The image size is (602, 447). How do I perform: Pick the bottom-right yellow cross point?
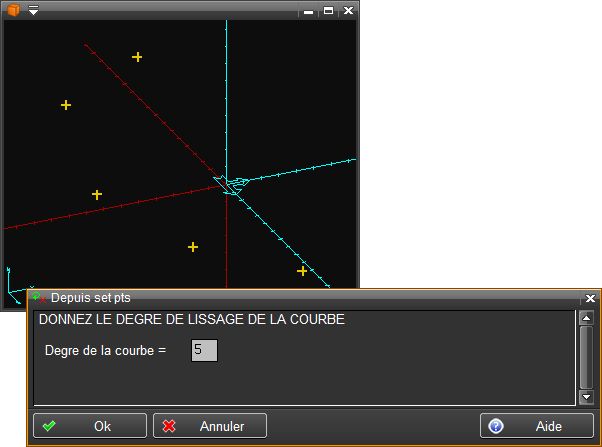302,271
